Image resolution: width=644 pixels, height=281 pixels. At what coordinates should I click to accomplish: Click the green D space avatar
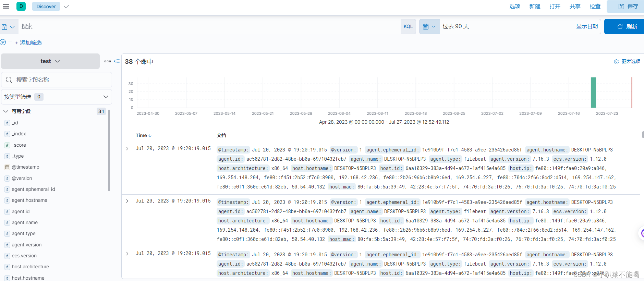[x=21, y=6]
